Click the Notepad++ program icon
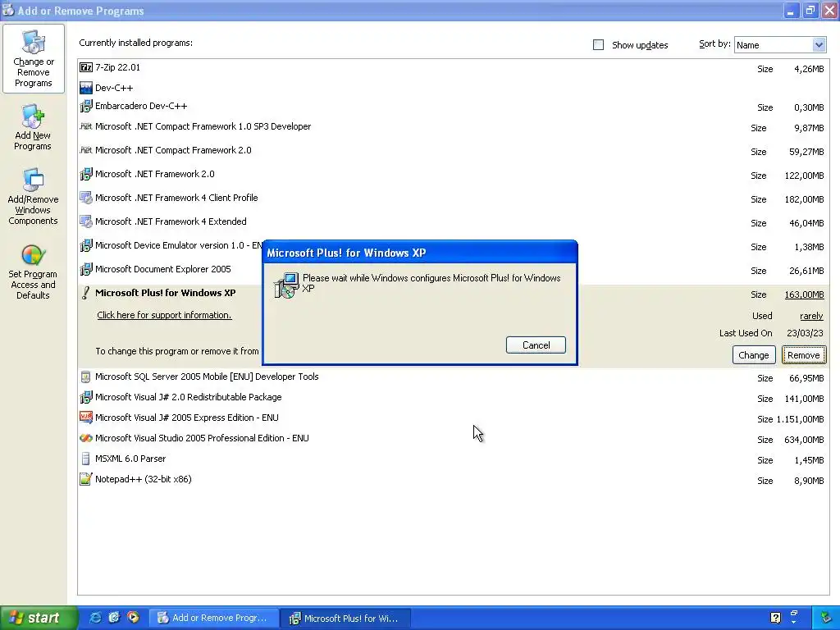The image size is (840, 630). [85, 479]
